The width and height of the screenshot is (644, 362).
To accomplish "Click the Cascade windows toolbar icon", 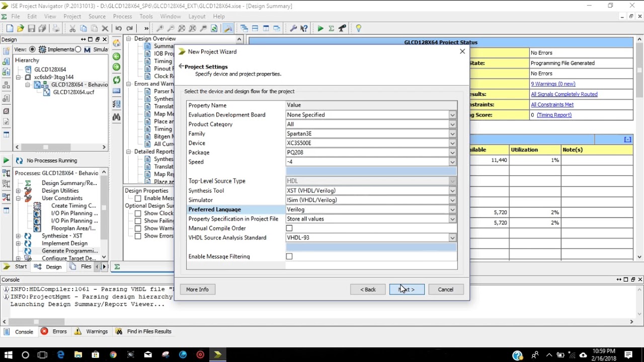I will 244,29.
